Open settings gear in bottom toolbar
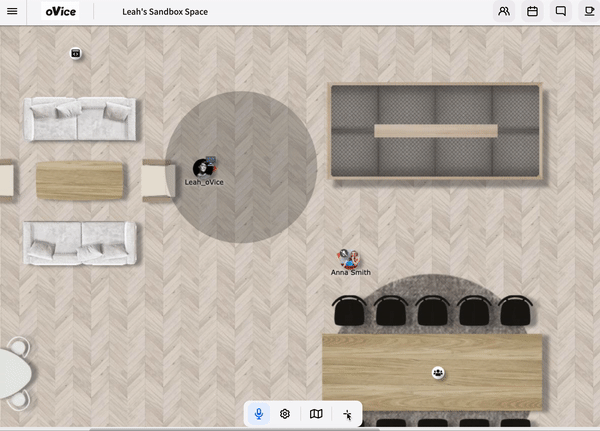600x431 pixels. coord(285,414)
